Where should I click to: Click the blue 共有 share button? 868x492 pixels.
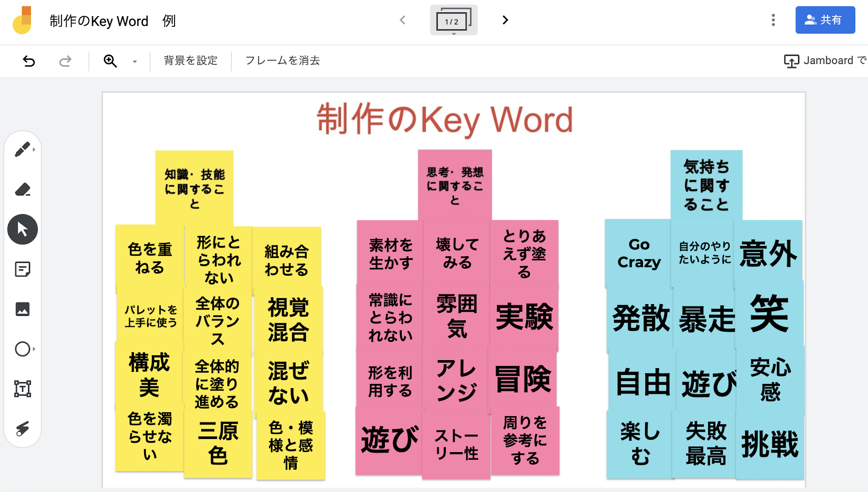click(825, 20)
